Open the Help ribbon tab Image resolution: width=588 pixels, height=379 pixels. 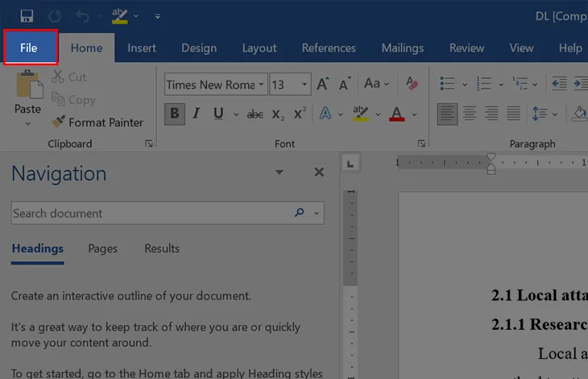pyautogui.click(x=570, y=48)
